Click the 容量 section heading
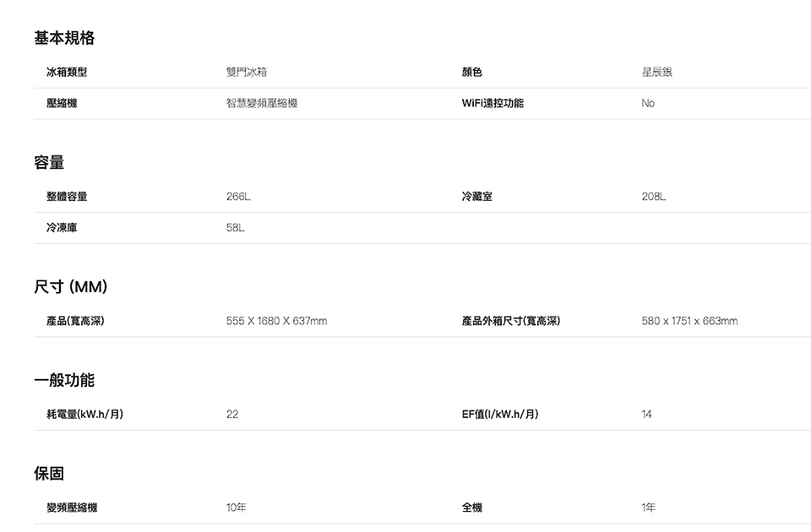This screenshot has width=811, height=532. point(49,162)
